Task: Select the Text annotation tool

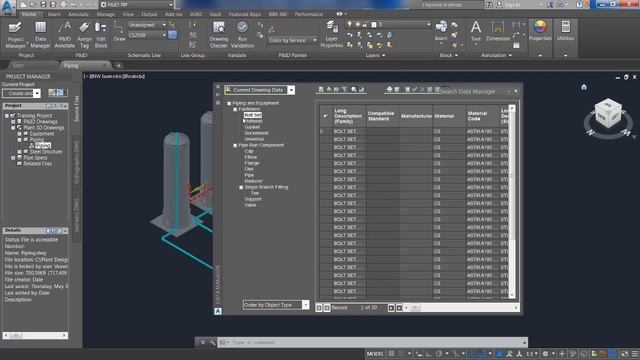Action: click(x=476, y=32)
